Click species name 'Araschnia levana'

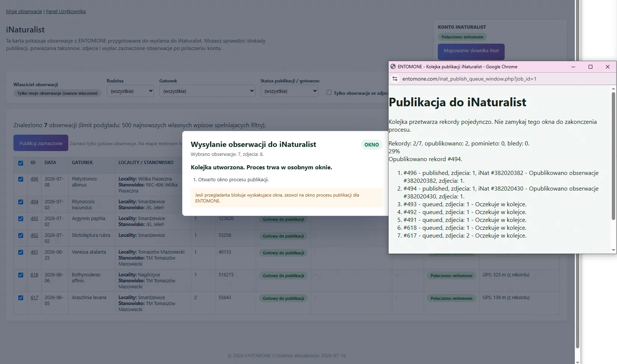coord(89,298)
